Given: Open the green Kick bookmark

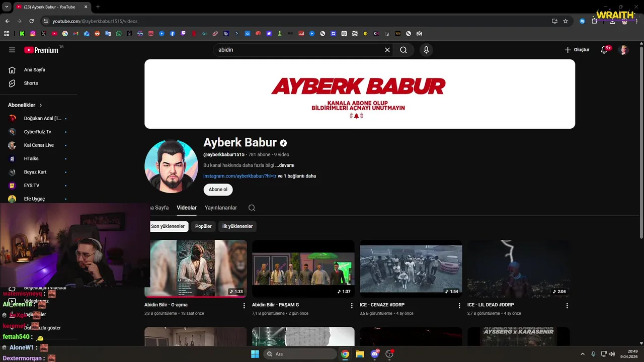Looking at the screenshot, I should click(x=22, y=34).
